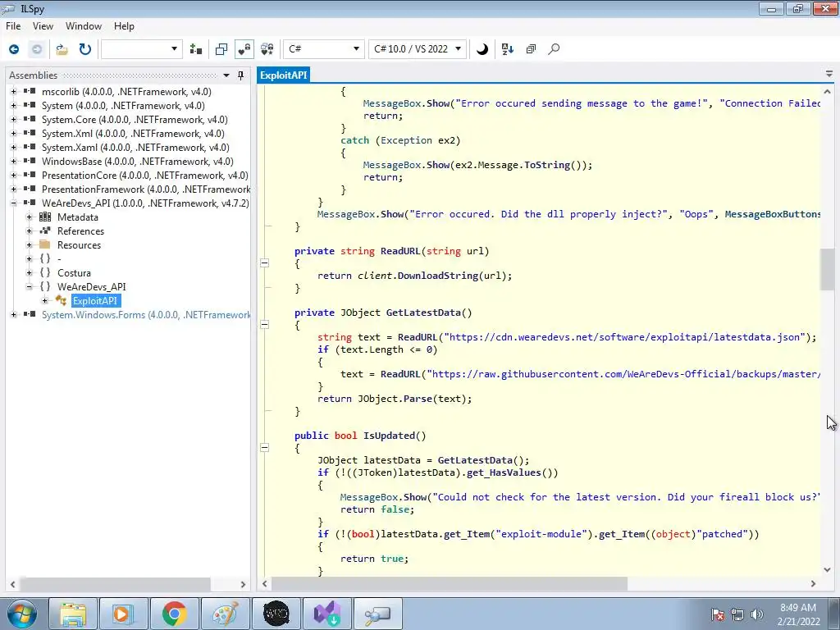Open the search magnifier tool
Viewport: 840px width, 630px height.
[x=554, y=49]
